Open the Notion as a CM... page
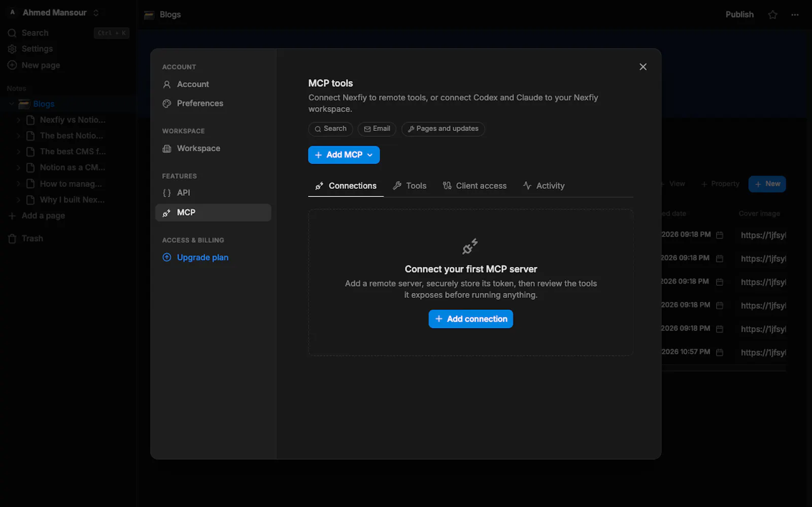 (x=73, y=167)
